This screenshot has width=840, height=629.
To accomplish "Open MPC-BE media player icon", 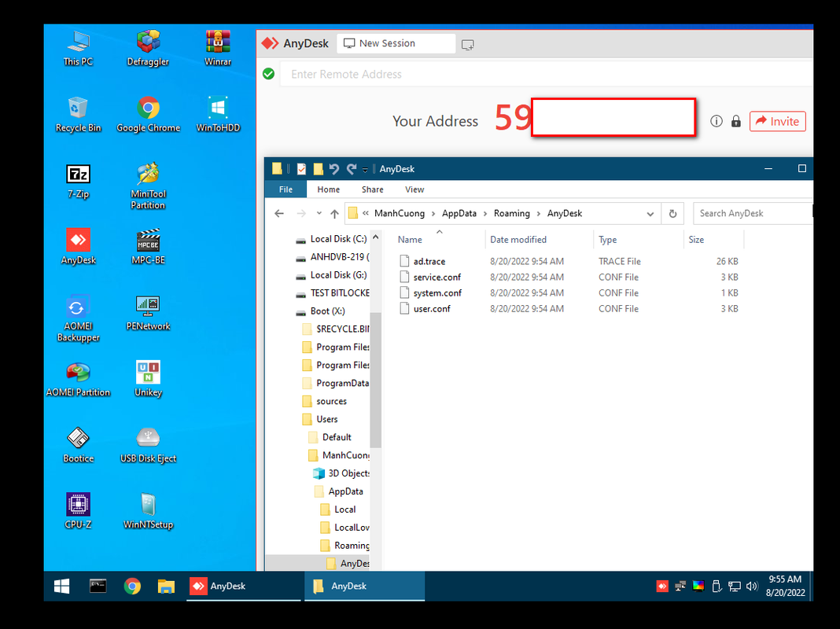I will (148, 247).
